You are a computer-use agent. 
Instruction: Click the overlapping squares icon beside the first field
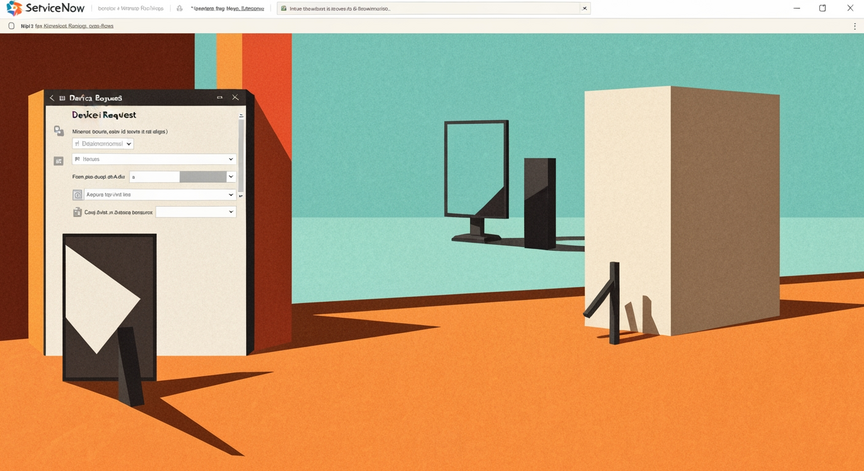58,131
